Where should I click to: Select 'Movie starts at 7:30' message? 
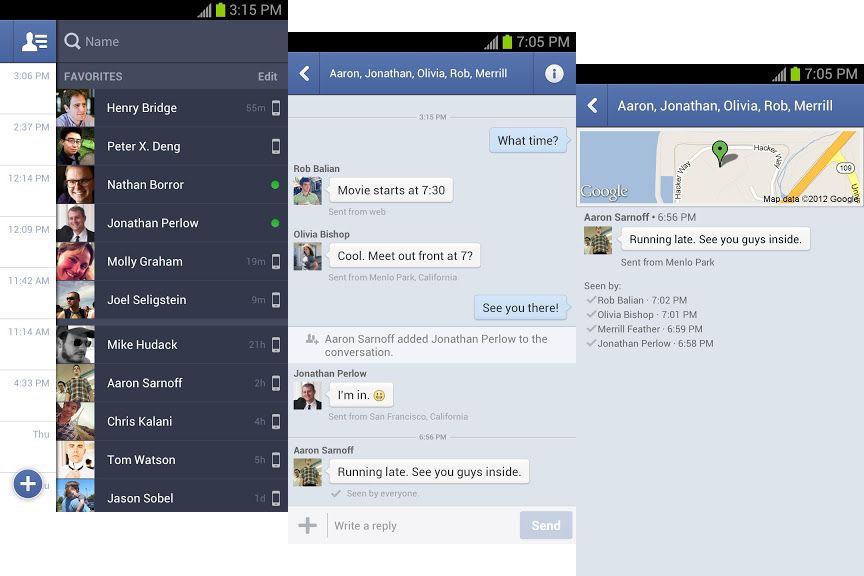pos(391,190)
